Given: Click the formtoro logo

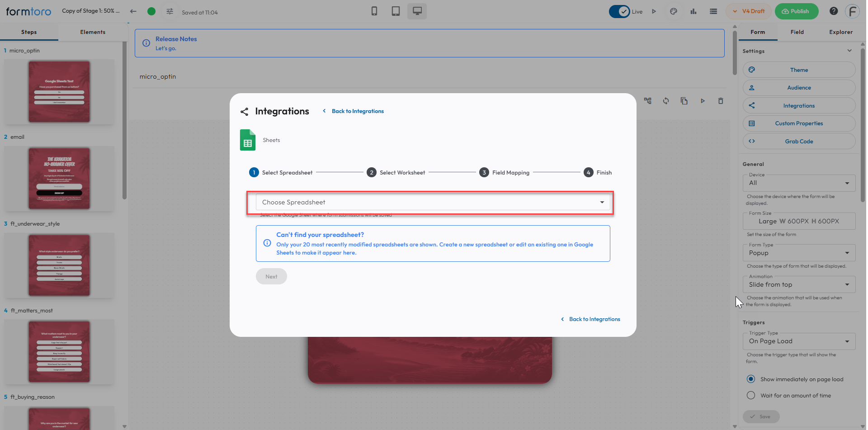Looking at the screenshot, I should tap(28, 11).
